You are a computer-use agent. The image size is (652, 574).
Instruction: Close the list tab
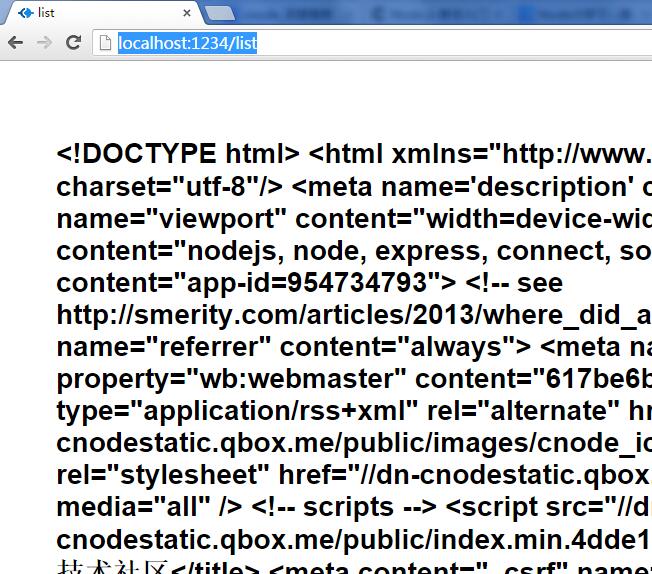click(187, 13)
